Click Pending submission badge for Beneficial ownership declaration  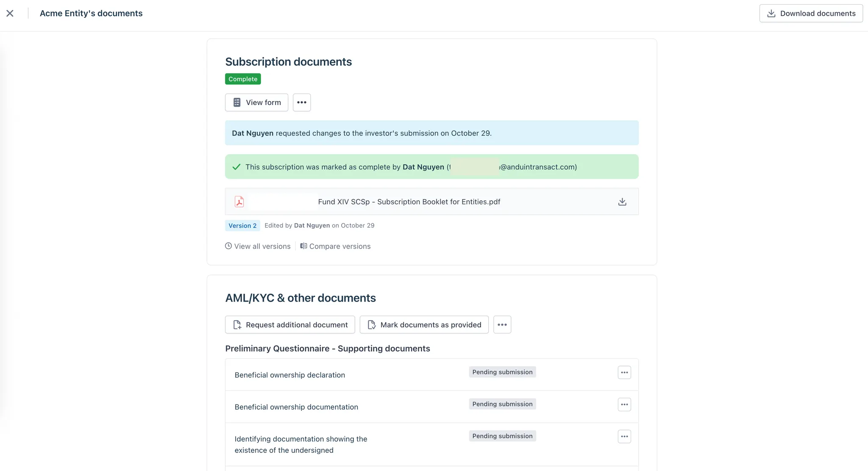pos(502,372)
